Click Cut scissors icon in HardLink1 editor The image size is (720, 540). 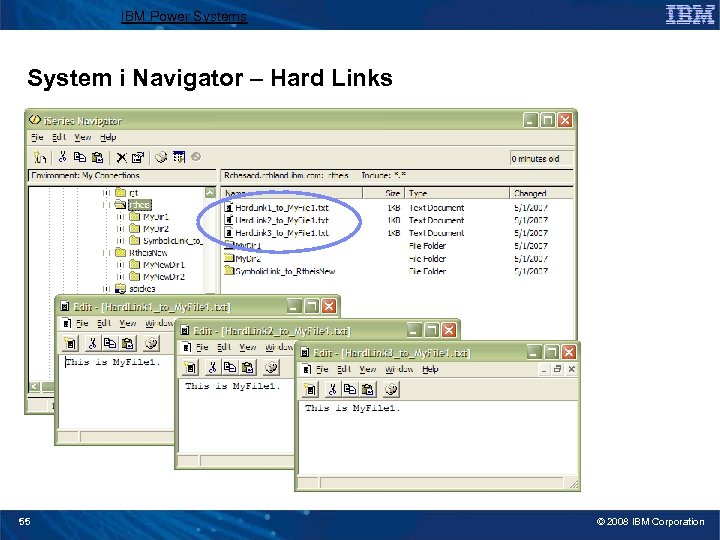[92, 343]
